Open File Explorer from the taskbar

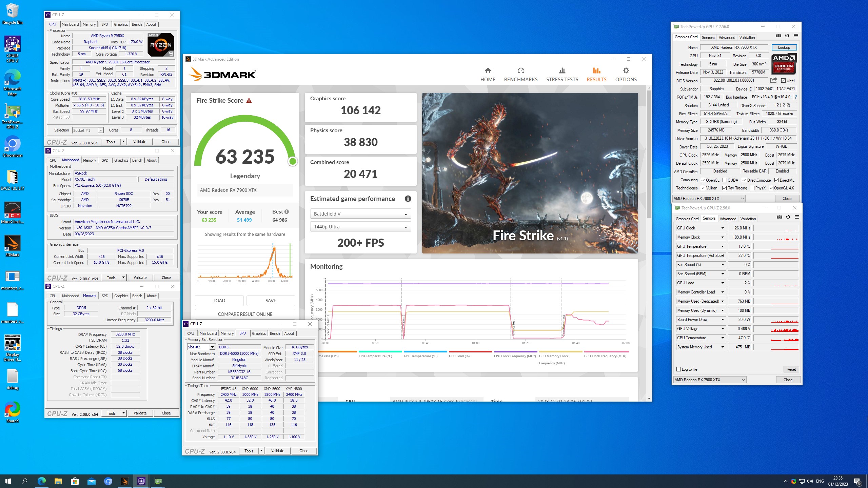[x=58, y=481]
